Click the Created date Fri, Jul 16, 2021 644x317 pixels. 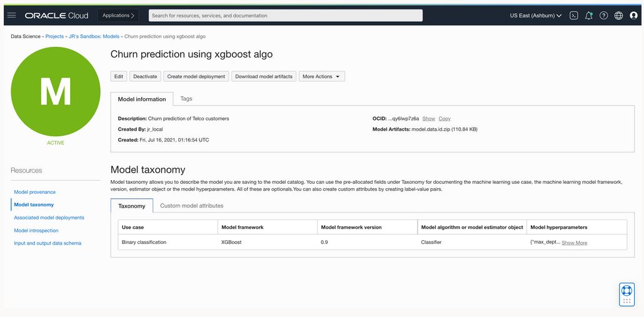(x=174, y=139)
